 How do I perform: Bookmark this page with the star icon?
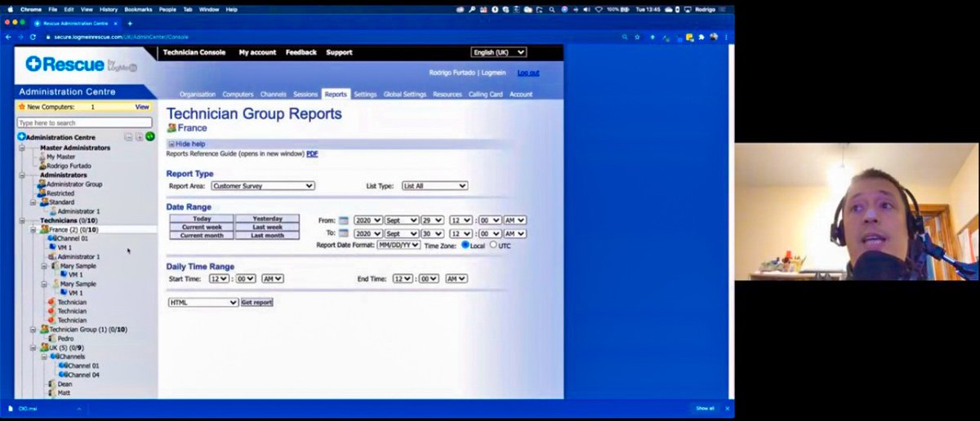click(x=637, y=37)
